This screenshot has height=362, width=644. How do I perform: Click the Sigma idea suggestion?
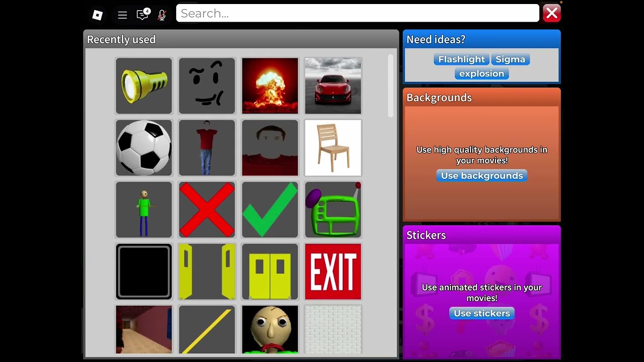point(510,59)
